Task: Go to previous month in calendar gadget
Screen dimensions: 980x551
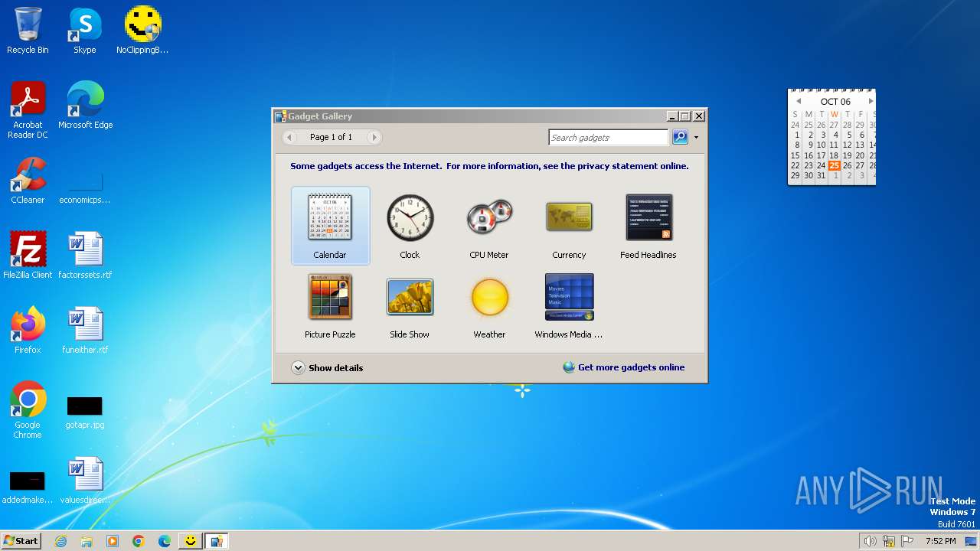Action: 799,101
